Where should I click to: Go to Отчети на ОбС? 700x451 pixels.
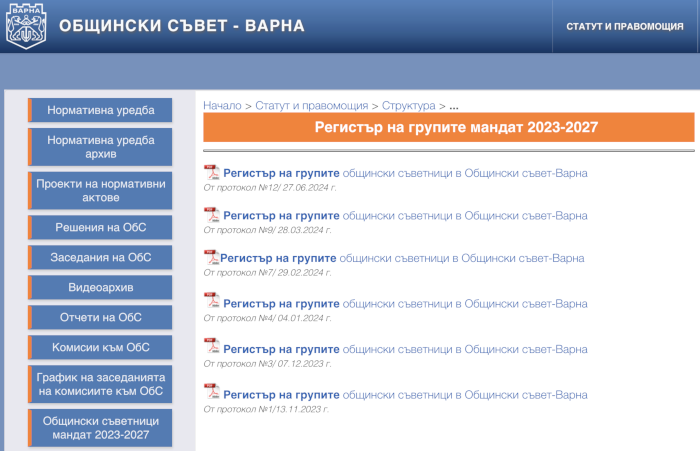[100, 317]
